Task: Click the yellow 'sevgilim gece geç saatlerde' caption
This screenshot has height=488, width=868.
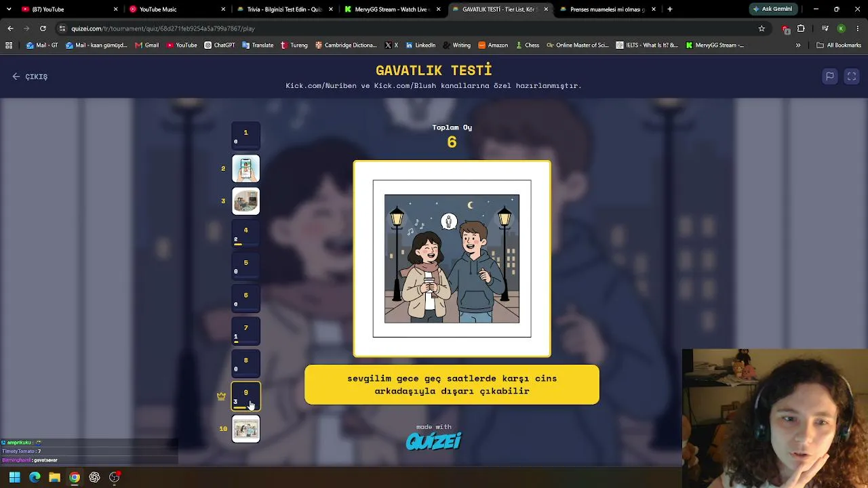Action: (452, 384)
